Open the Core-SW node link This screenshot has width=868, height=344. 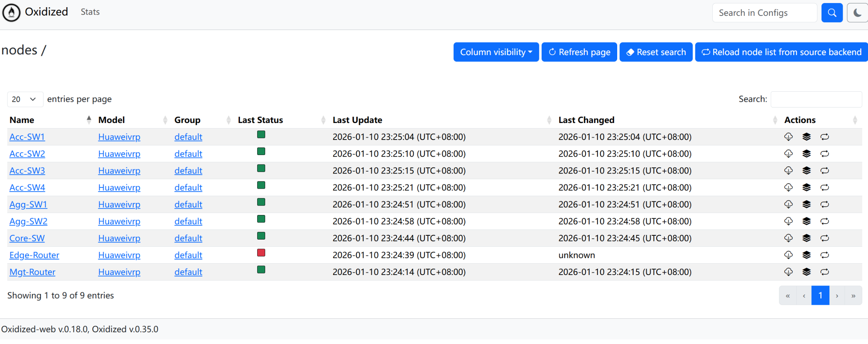click(27, 238)
